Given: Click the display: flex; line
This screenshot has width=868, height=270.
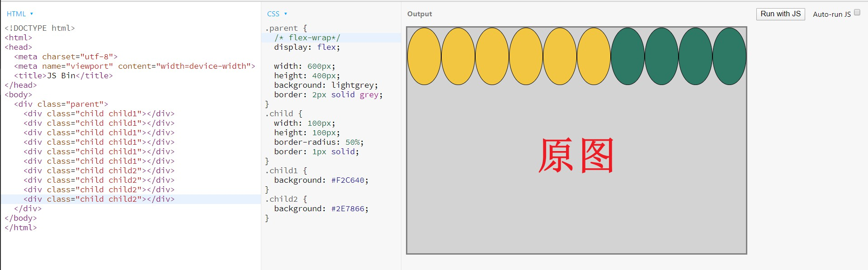Looking at the screenshot, I should click(307, 47).
